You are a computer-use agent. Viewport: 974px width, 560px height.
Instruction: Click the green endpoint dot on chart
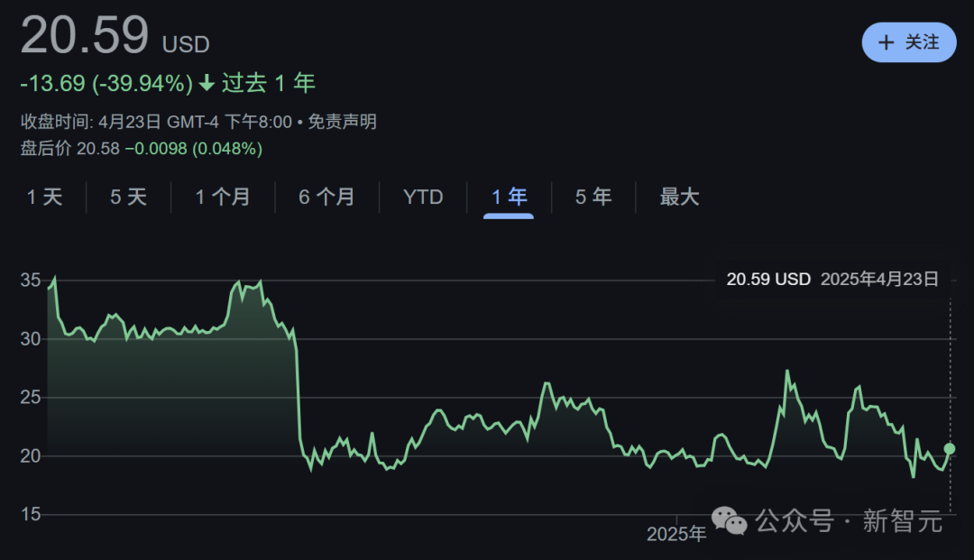pos(950,448)
